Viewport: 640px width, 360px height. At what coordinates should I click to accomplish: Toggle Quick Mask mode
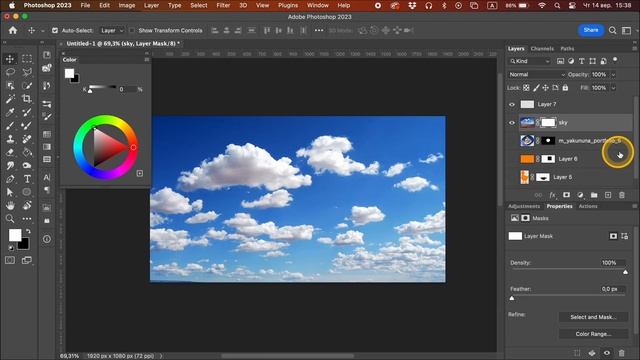coord(10,260)
